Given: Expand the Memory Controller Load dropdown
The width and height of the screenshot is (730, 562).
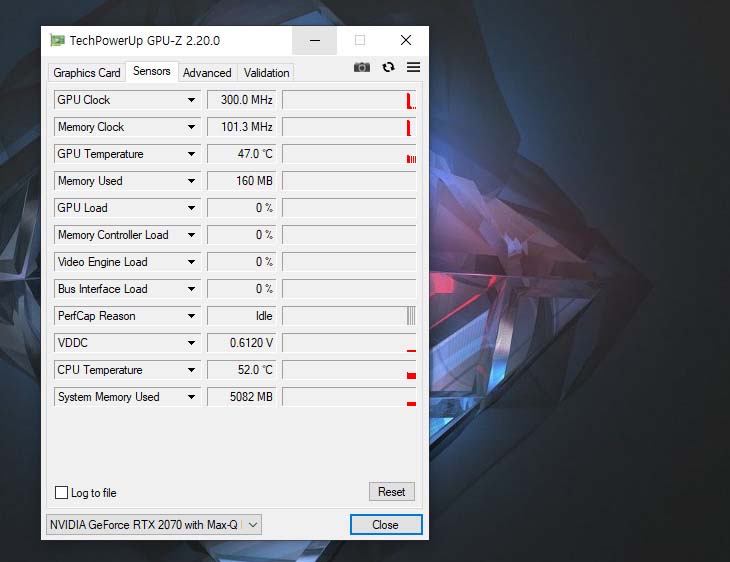Looking at the screenshot, I should click(x=191, y=235).
